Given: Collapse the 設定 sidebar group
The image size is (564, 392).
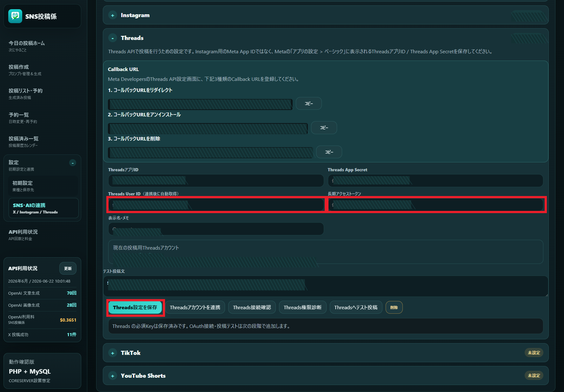Looking at the screenshot, I should coord(73,163).
